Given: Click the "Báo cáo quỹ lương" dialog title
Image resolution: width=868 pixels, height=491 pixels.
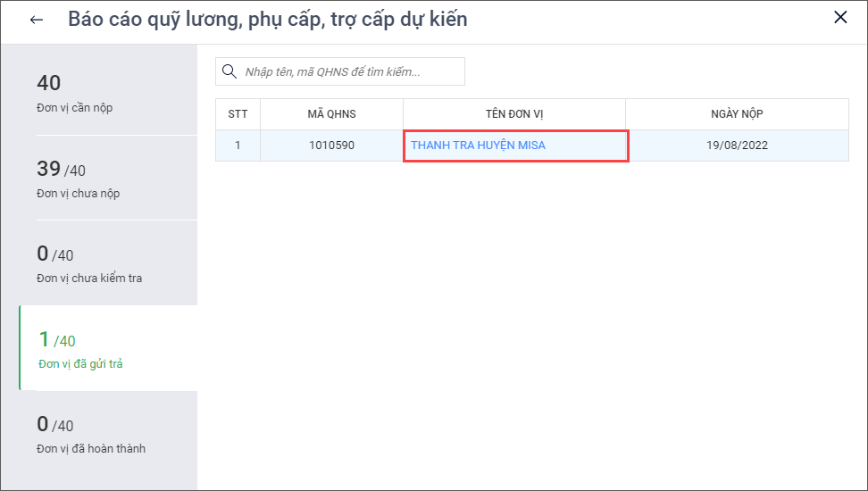Looking at the screenshot, I should pos(267,19).
